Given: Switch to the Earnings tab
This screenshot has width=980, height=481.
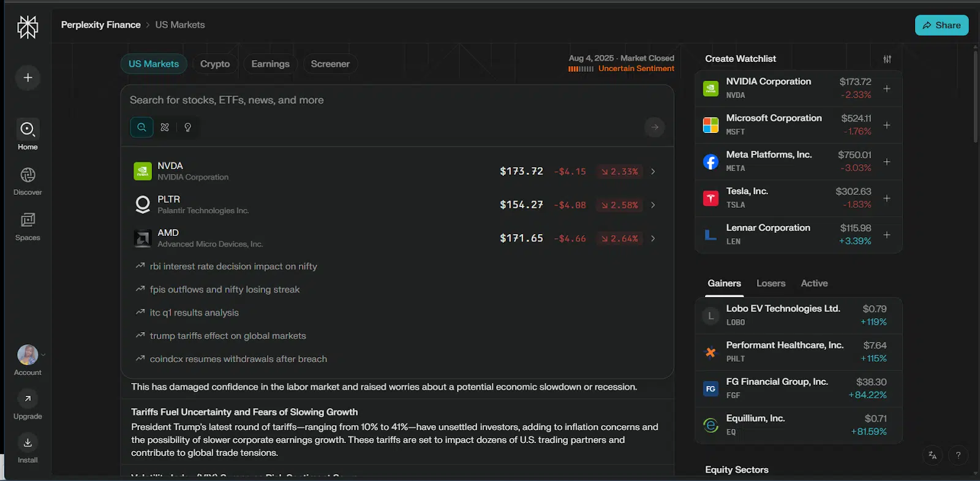Looking at the screenshot, I should coord(270,64).
